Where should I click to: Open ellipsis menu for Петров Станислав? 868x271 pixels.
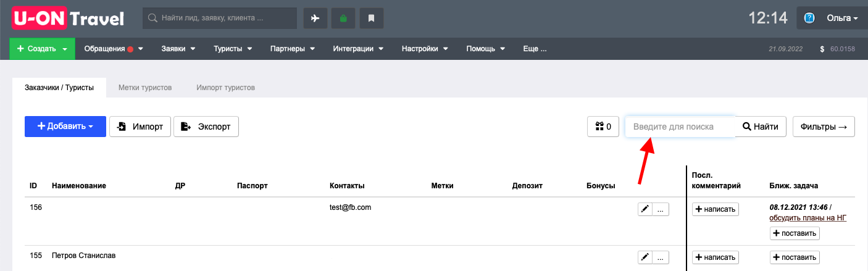click(660, 257)
